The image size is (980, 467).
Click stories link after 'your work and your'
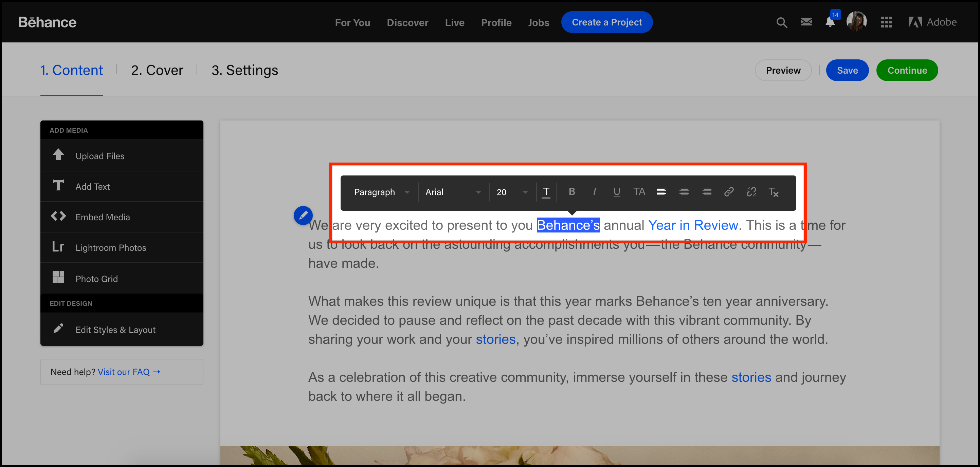pyautogui.click(x=495, y=339)
